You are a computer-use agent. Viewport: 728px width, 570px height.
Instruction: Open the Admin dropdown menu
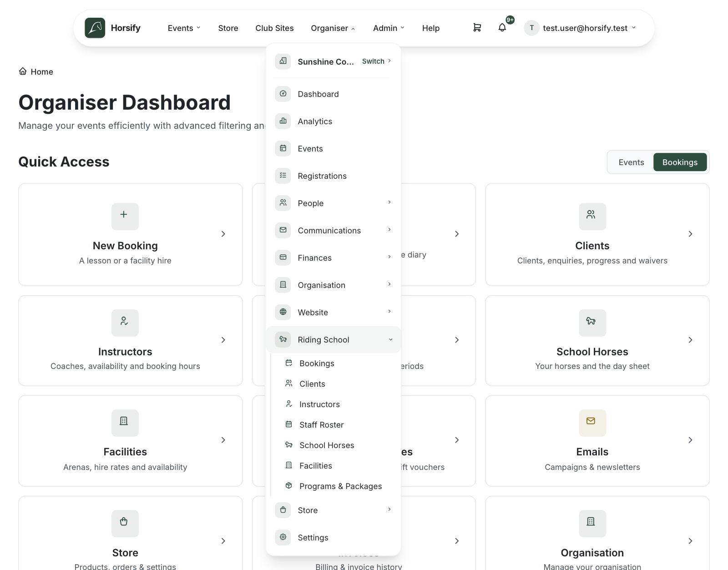pos(389,28)
